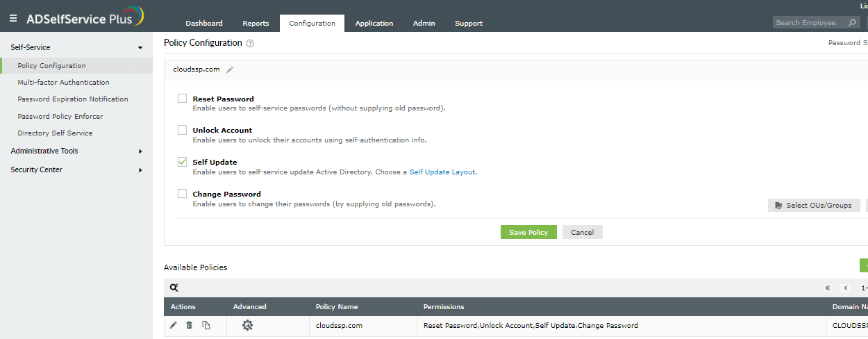Click the Change Password label
Viewport: 868px width, 339px height.
pyautogui.click(x=226, y=194)
